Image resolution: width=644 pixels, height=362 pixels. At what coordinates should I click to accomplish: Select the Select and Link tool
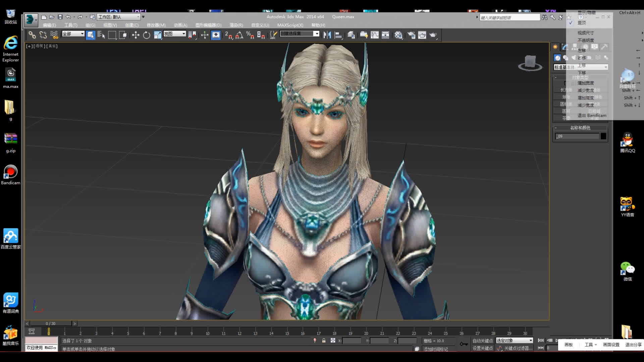[x=32, y=35]
